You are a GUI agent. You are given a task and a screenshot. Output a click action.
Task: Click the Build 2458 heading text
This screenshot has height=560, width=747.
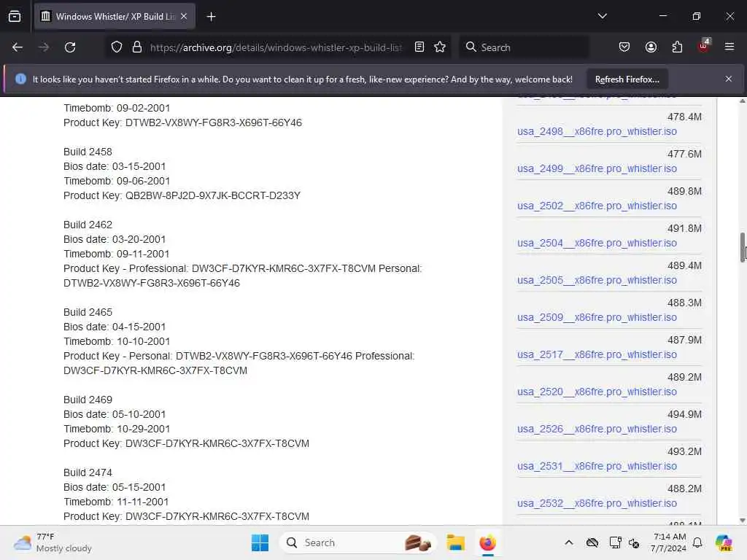click(x=88, y=152)
